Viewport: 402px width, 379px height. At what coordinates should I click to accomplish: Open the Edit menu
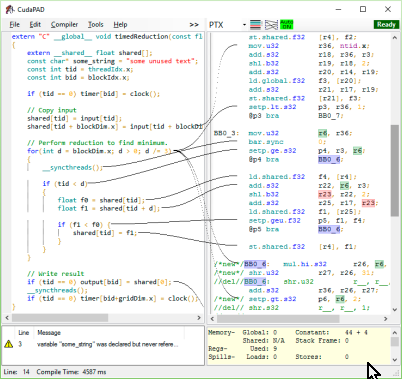coord(35,24)
